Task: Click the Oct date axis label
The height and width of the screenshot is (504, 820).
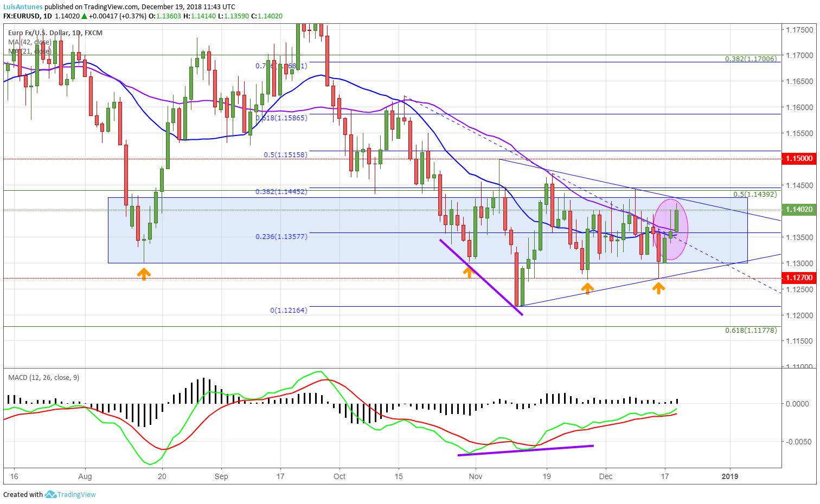Action: (339, 476)
